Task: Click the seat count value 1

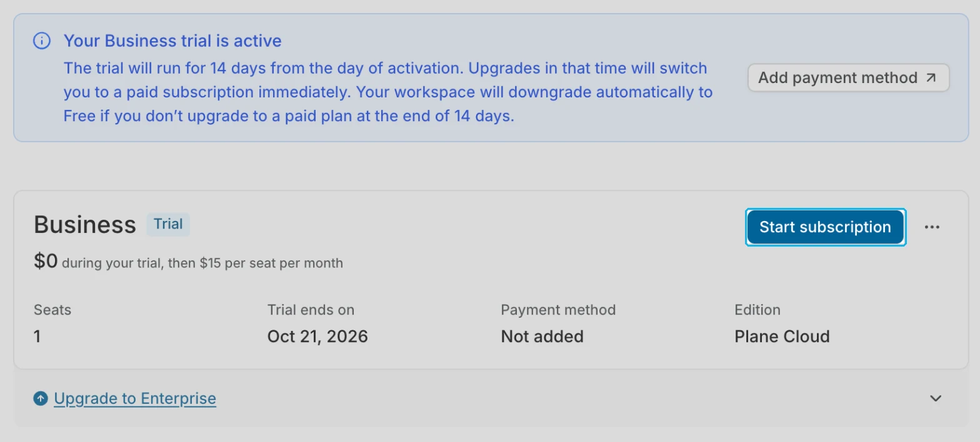Action: tap(37, 336)
